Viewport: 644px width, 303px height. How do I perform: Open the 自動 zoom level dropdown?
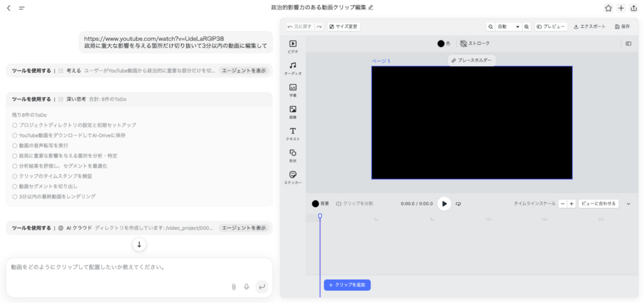pos(509,27)
